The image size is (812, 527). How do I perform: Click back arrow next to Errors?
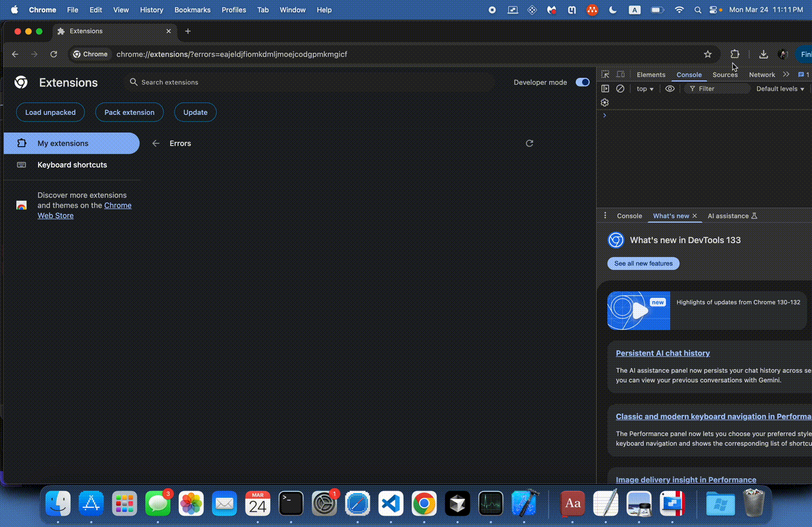pyautogui.click(x=156, y=143)
